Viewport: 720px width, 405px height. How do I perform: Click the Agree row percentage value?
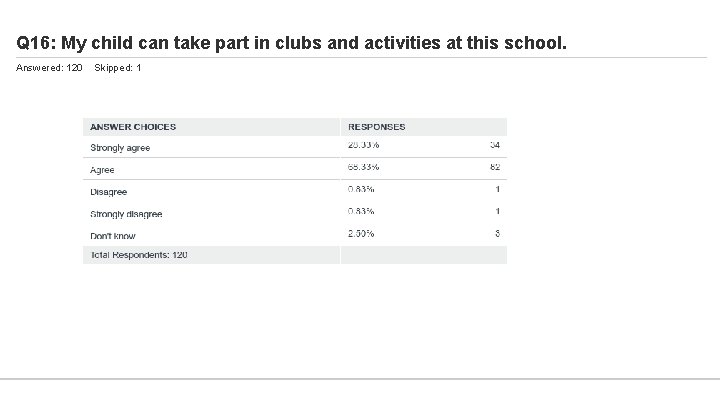(x=362, y=167)
